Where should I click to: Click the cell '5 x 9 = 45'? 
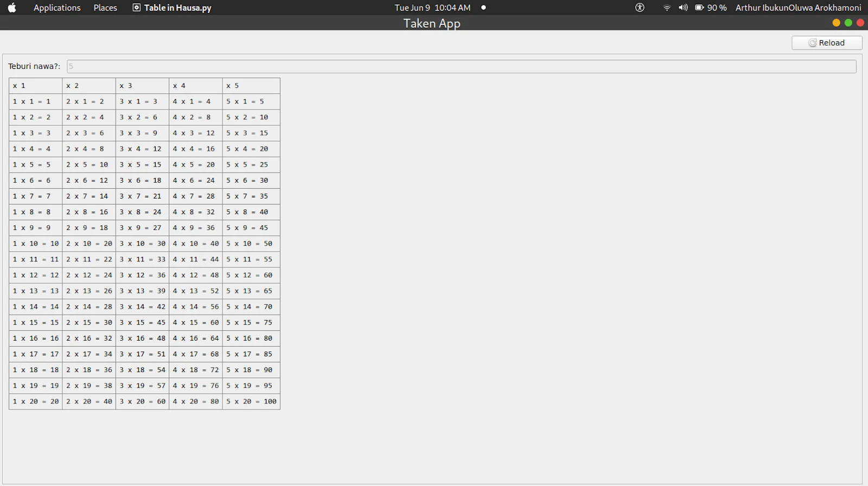(251, 228)
